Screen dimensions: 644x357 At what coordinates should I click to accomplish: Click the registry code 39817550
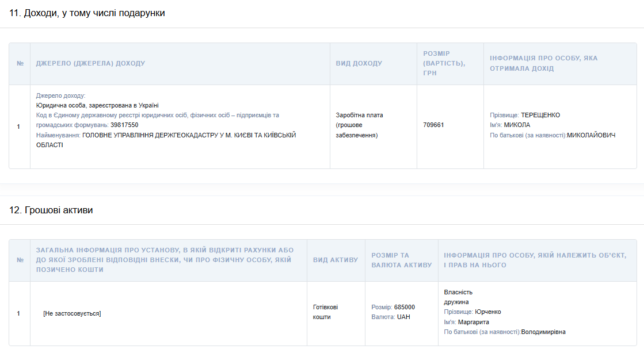[x=124, y=125]
